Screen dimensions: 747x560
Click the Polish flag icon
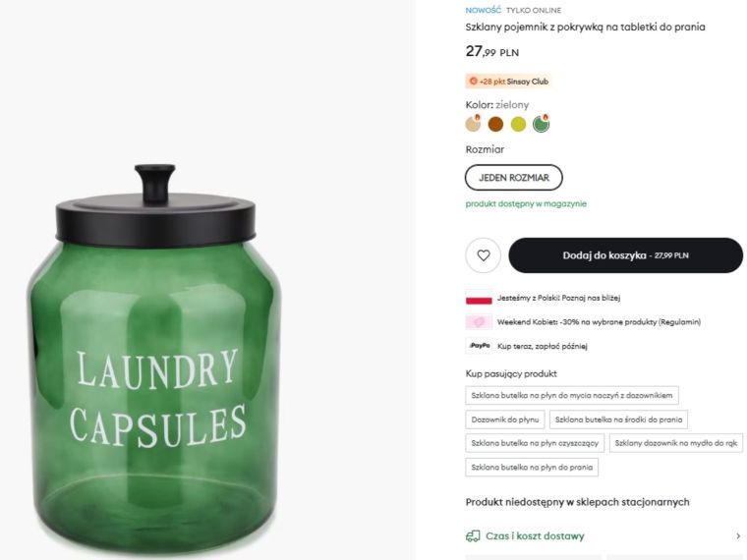coord(479,298)
